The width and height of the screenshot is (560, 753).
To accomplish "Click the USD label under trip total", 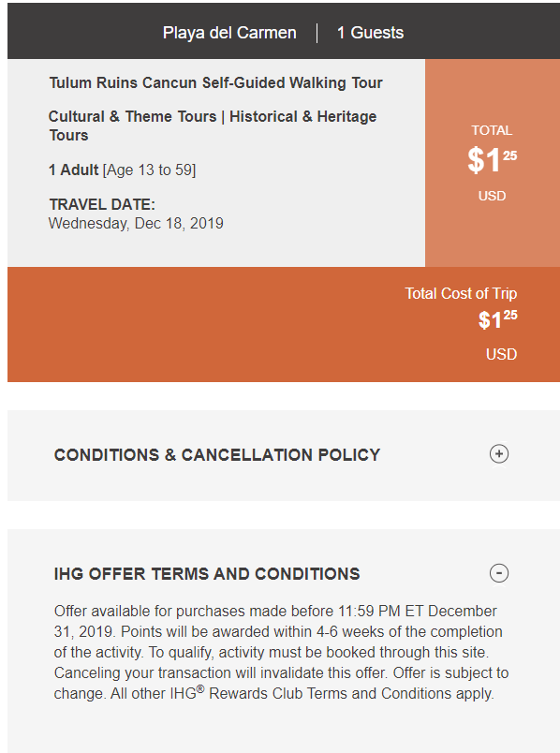I will click(501, 354).
